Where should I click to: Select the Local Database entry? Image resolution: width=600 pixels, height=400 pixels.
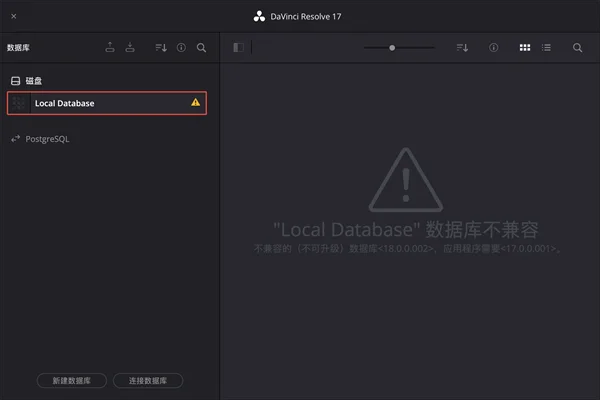click(107, 103)
